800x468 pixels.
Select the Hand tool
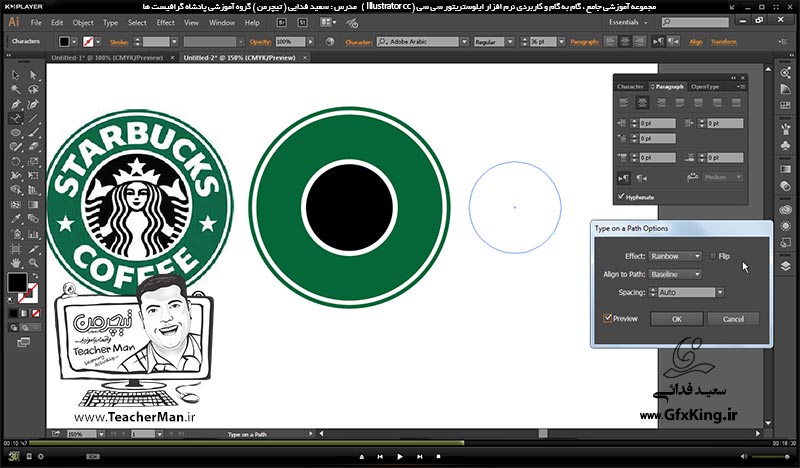(16, 263)
